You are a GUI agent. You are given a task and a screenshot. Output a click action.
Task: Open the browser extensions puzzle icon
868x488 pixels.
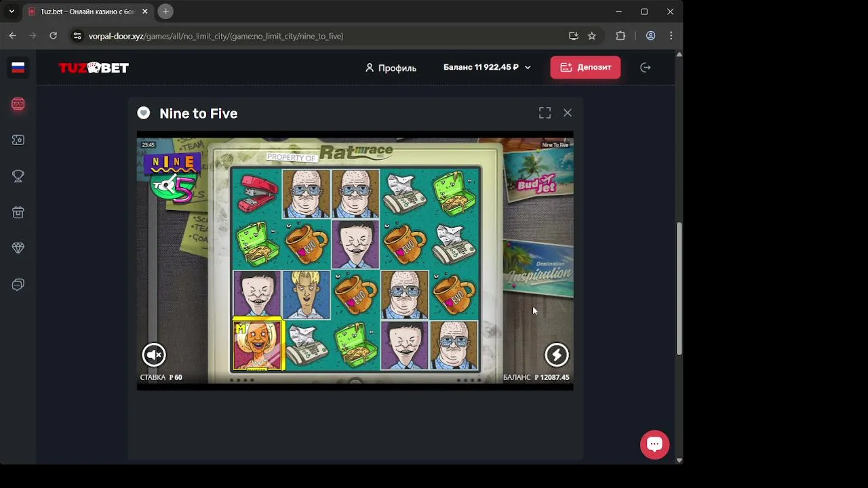(620, 36)
